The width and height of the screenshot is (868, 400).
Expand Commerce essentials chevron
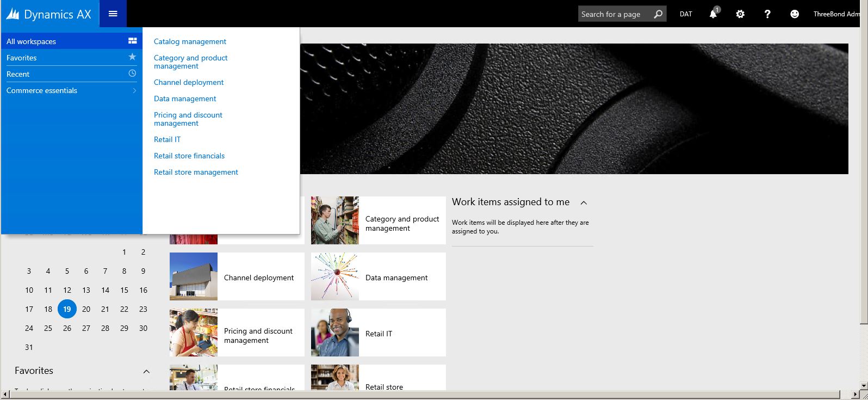pos(134,90)
